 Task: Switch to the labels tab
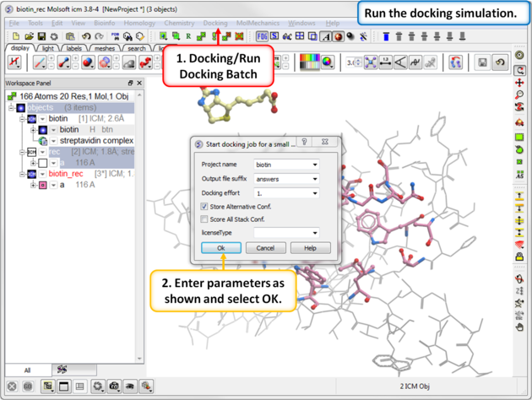coord(74,49)
